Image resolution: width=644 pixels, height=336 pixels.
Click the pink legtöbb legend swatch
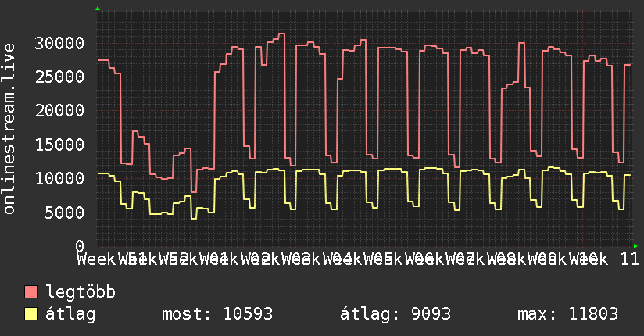[30, 292]
